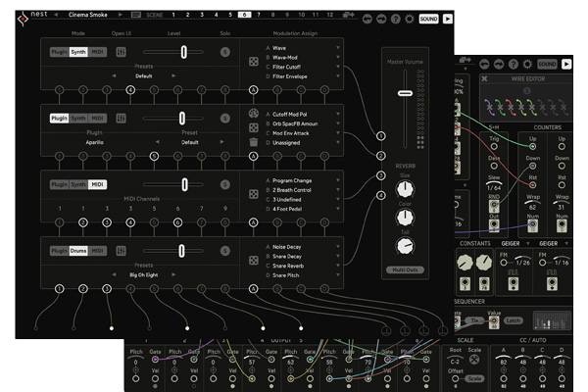Switch to scene 3

click(201, 16)
